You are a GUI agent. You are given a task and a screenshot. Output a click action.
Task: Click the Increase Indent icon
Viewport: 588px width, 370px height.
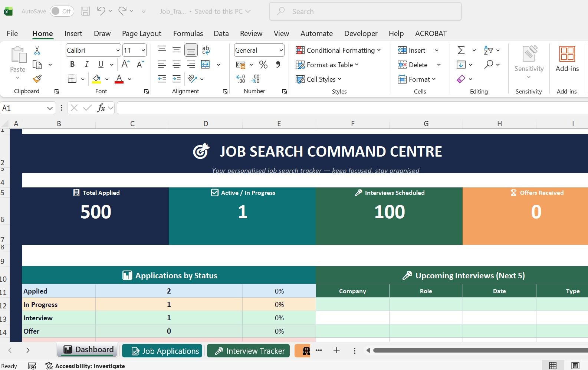click(177, 79)
